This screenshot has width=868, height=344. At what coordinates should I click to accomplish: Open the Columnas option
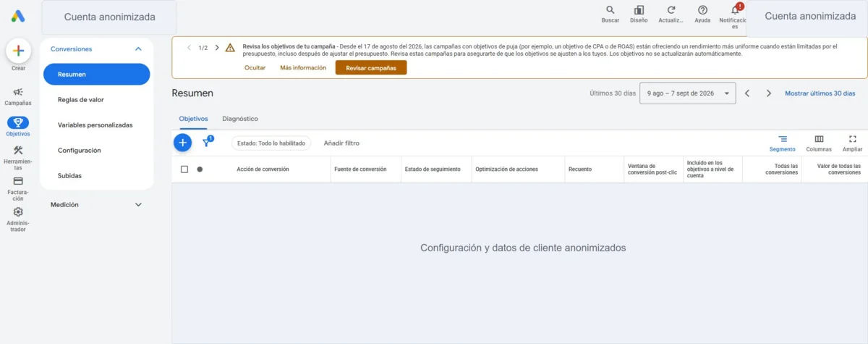point(819,143)
